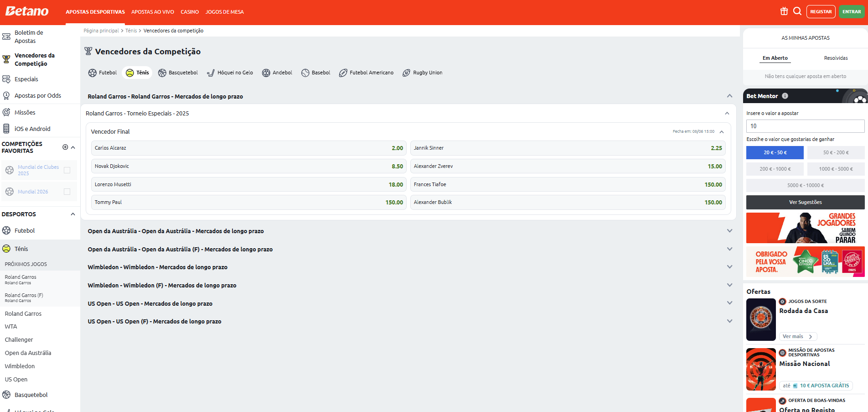This screenshot has height=412, width=868.
Task: Click the Rugby Union ball icon
Action: tap(407, 73)
